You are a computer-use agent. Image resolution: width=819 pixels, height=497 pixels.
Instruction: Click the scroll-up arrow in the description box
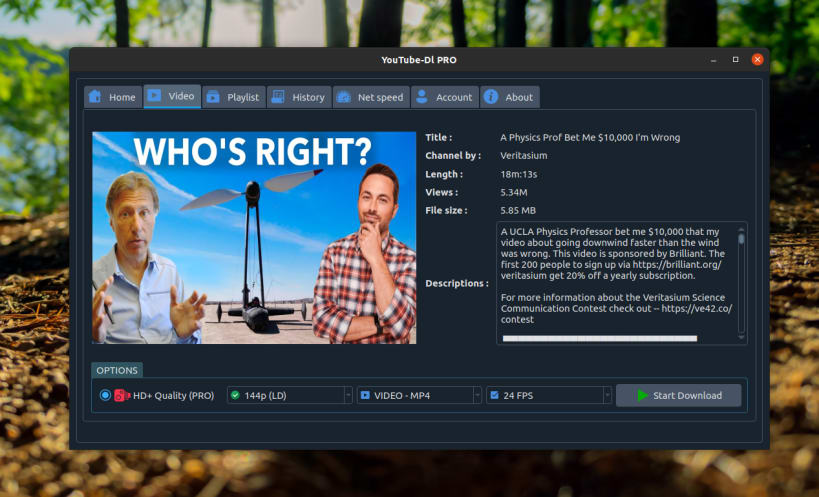click(x=741, y=229)
